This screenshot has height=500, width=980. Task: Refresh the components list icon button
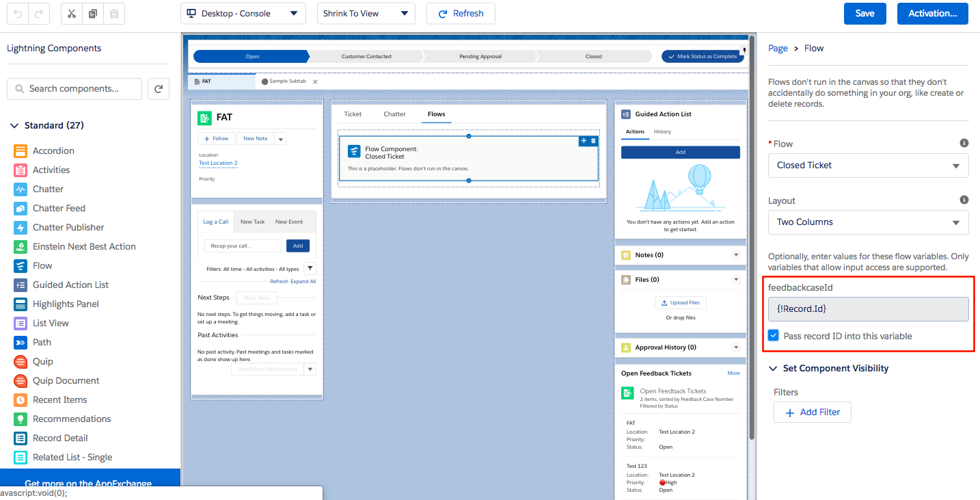(x=159, y=89)
